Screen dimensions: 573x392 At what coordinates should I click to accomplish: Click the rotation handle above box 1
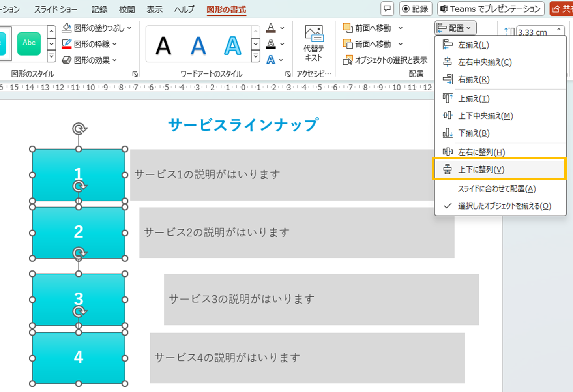79,129
